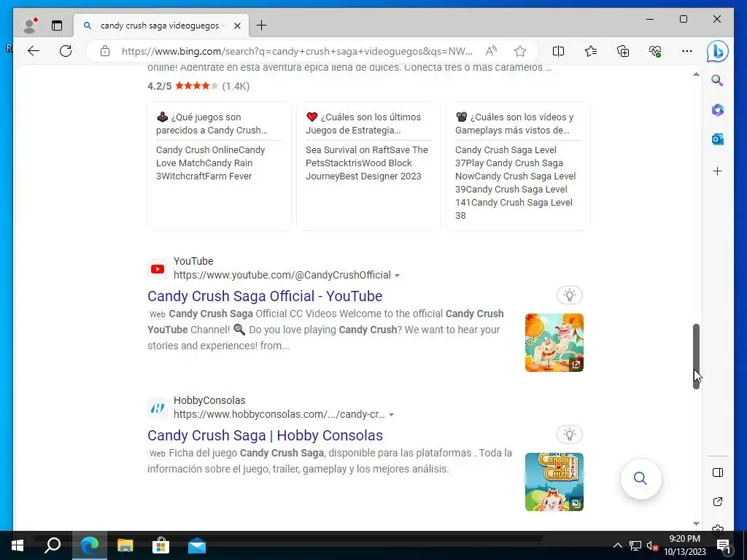This screenshot has width=747, height=560.
Task: Expand YouTube result URL dropdown arrow
Action: click(398, 276)
